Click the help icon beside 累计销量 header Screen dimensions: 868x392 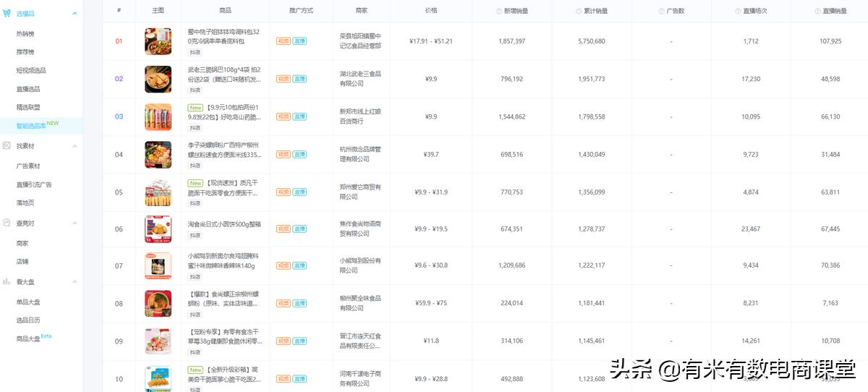tap(579, 11)
